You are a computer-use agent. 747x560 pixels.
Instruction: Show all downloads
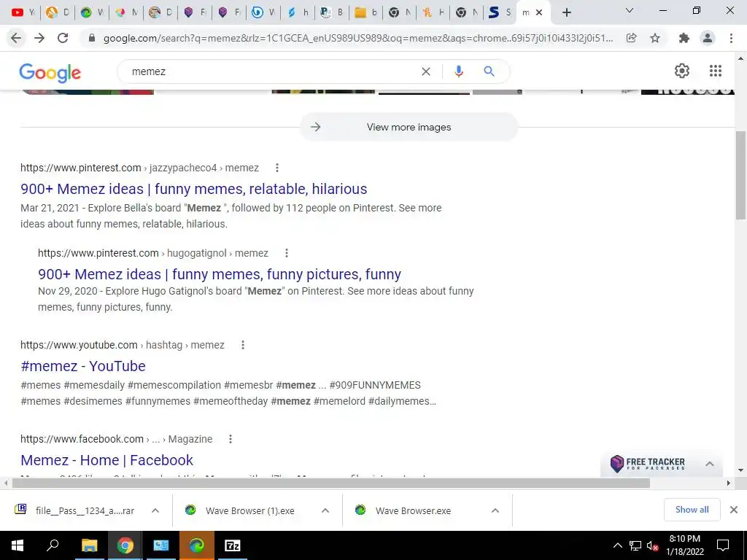692,510
